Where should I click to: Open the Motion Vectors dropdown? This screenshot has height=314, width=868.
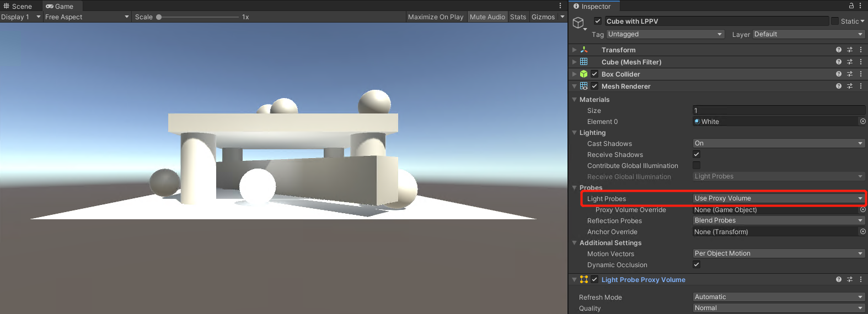779,253
